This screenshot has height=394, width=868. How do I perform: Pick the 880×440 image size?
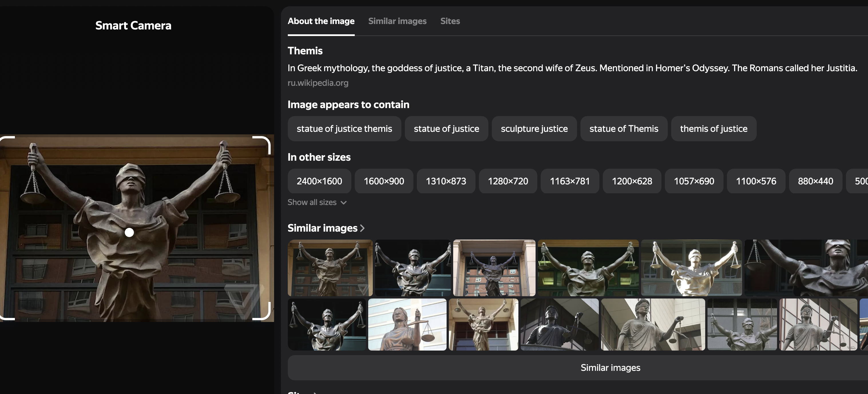coord(815,181)
